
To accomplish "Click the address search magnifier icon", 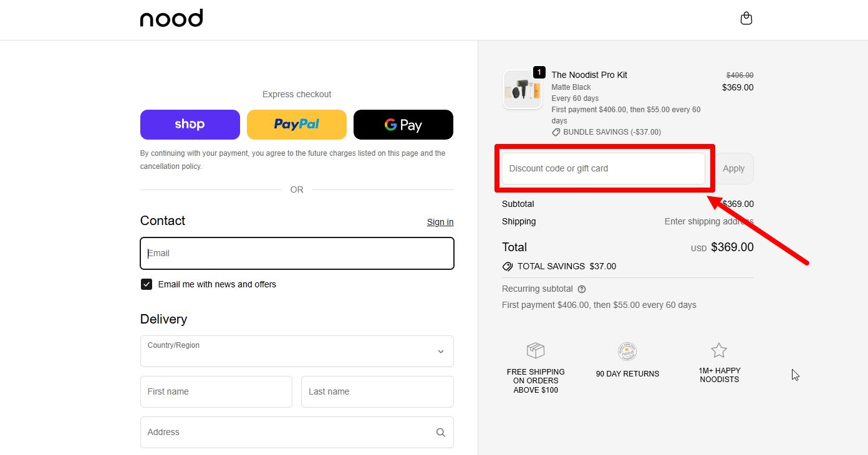I will (x=440, y=432).
